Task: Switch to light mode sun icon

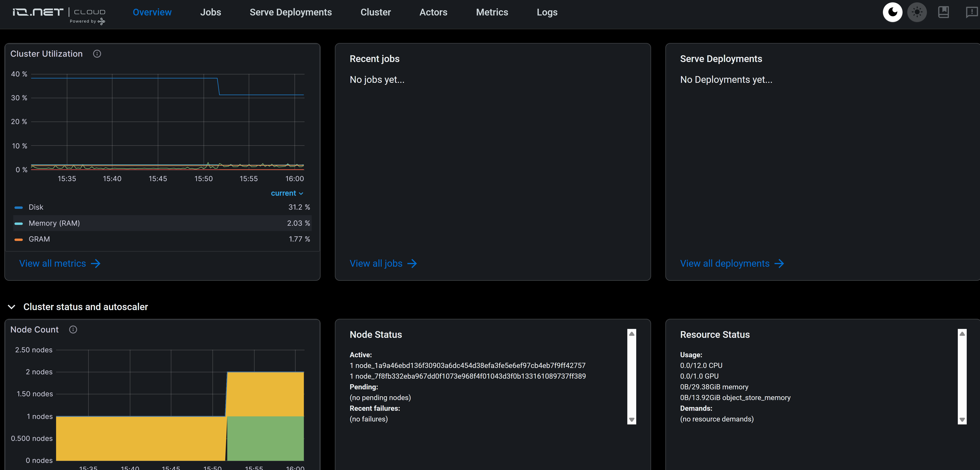Action: 917,12
